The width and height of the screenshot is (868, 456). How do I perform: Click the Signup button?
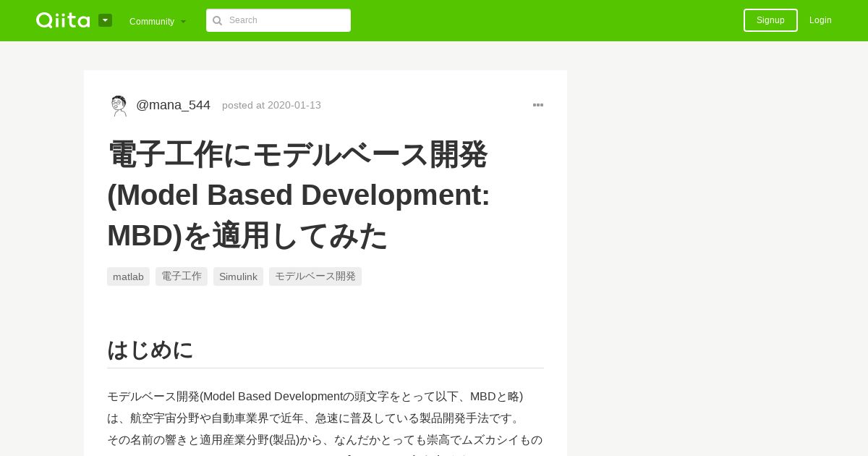point(770,20)
